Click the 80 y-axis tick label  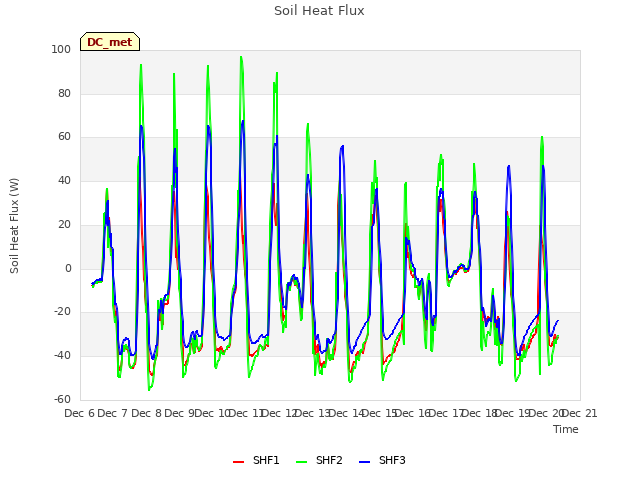click(64, 93)
